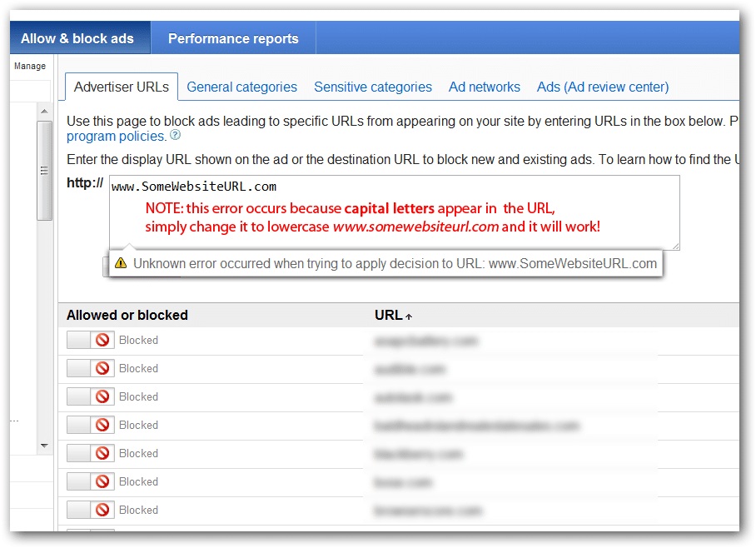Viewport: 756px width, 548px height.
Task: Toggle the Blocked switch in the first row
Action: [80, 340]
